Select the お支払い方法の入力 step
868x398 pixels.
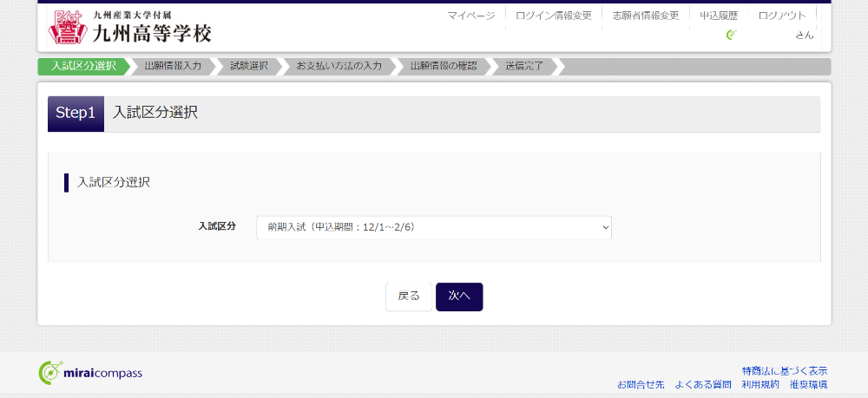pos(339,67)
